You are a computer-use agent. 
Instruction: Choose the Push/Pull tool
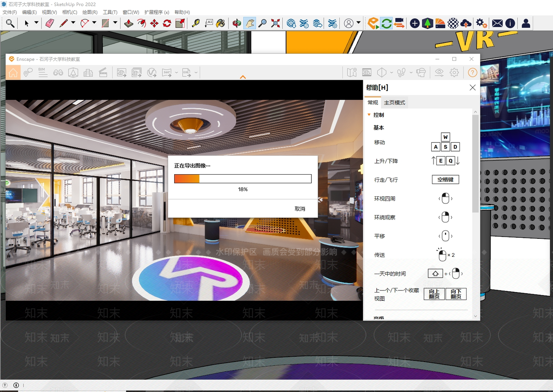pos(129,23)
